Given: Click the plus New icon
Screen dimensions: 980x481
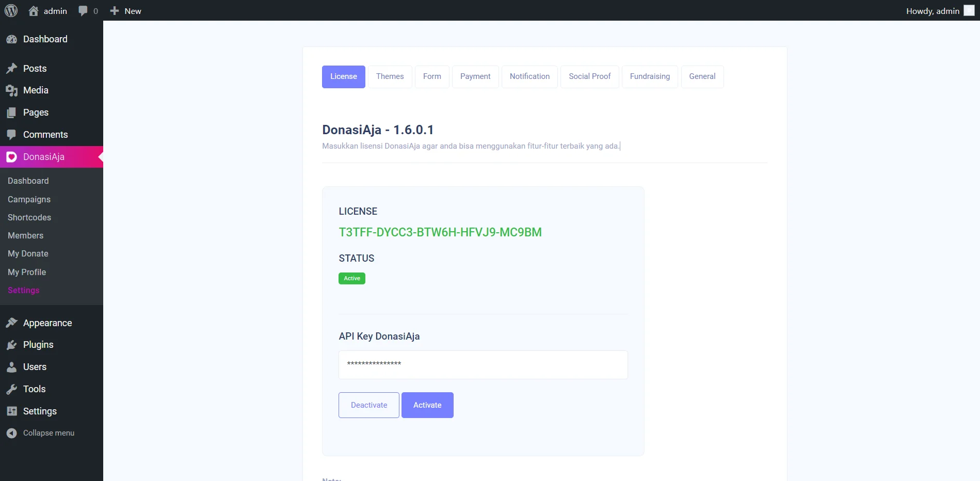Looking at the screenshot, I should coord(115,11).
